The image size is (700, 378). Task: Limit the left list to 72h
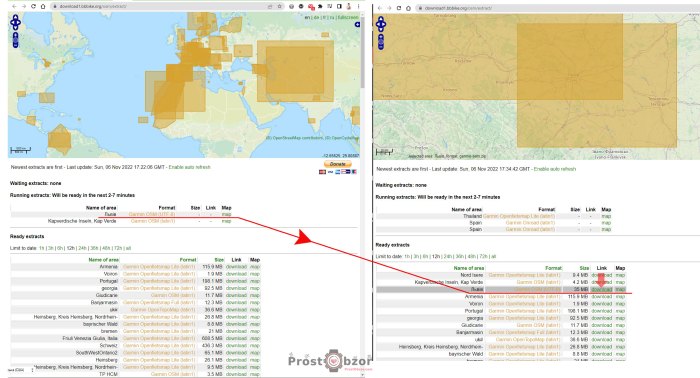pos(118,248)
